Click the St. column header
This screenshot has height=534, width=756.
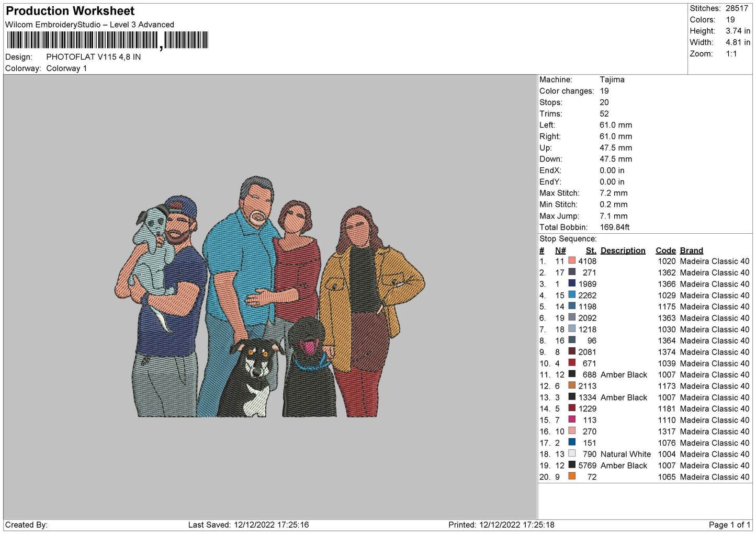[x=591, y=251]
